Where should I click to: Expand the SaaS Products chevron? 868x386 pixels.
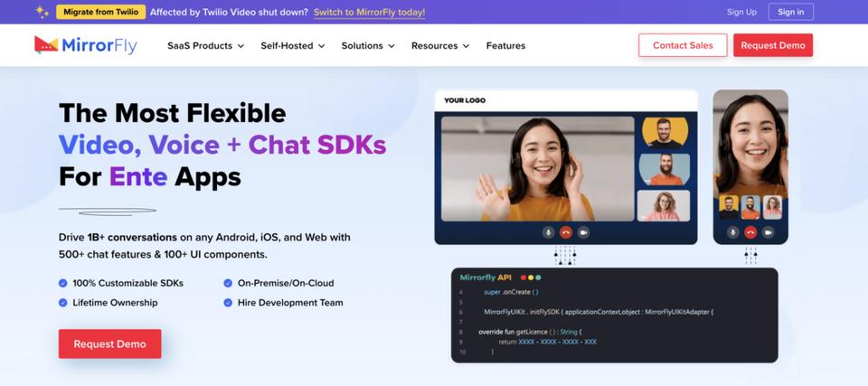[241, 46]
